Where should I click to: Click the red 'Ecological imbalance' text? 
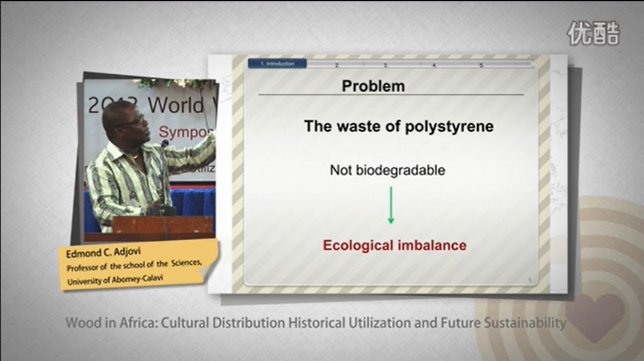(394, 245)
